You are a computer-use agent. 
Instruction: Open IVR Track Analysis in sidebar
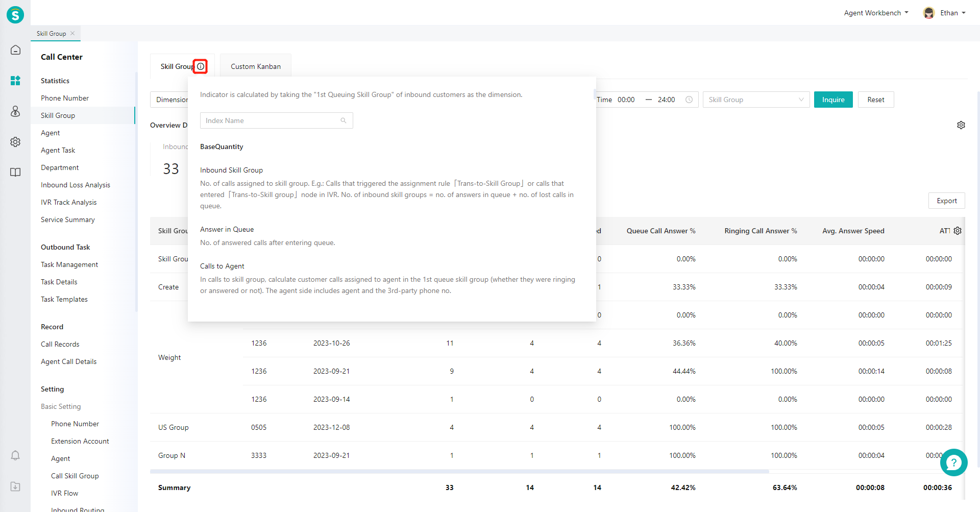(68, 202)
